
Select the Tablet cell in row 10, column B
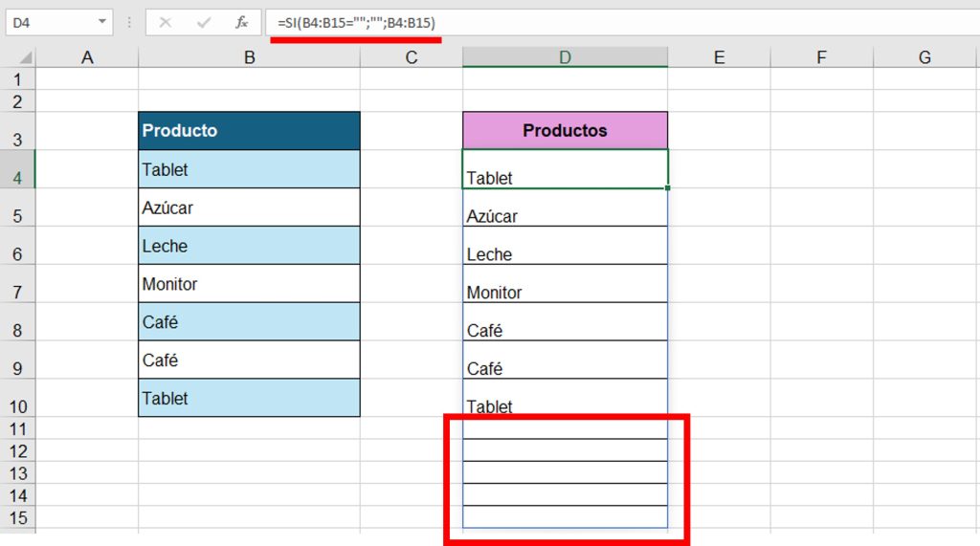pos(249,398)
